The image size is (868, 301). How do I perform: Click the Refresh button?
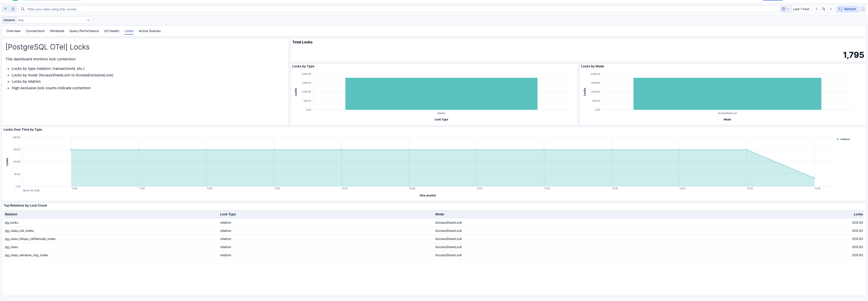(848, 9)
